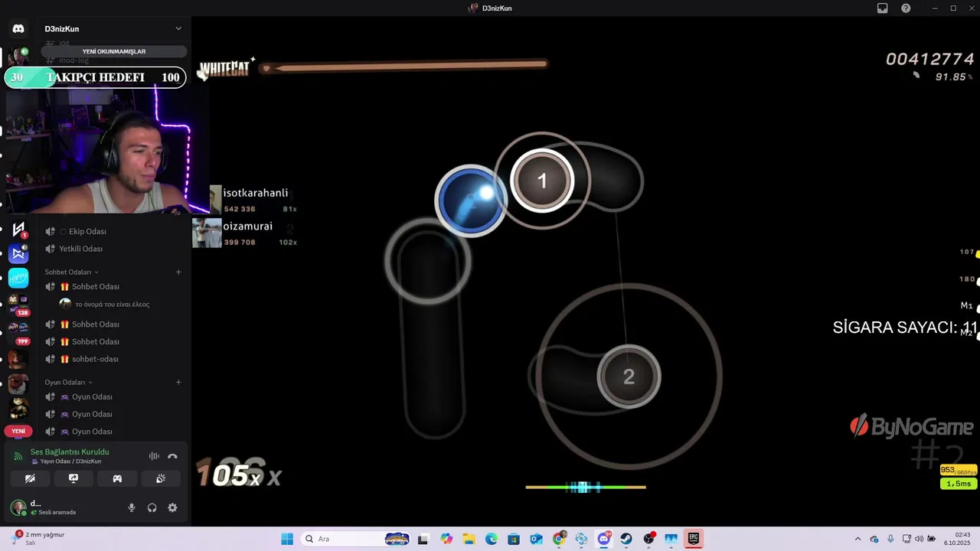980x551 pixels.
Task: Click SİGARA SAYACI: 11 overlay text
Action: [x=905, y=328]
